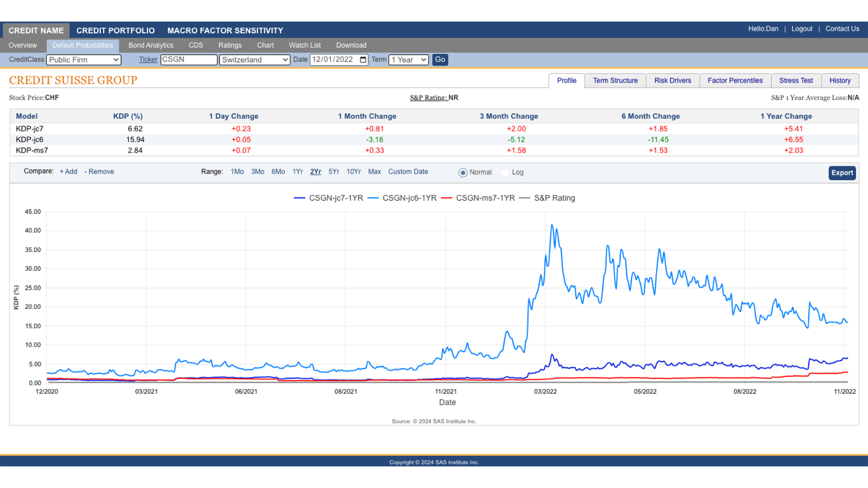Open the date picker calendar icon
Screen dimensions: 868x488
(362, 60)
